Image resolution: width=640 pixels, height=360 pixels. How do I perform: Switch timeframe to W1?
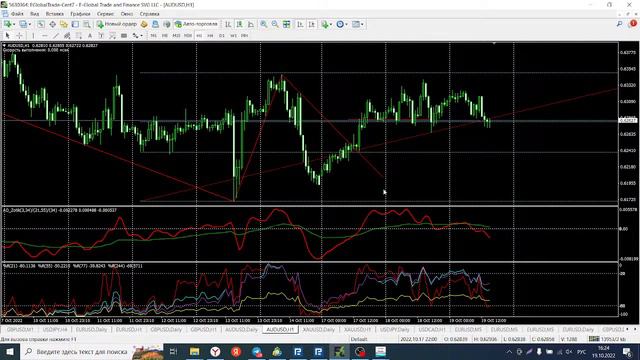point(233,36)
